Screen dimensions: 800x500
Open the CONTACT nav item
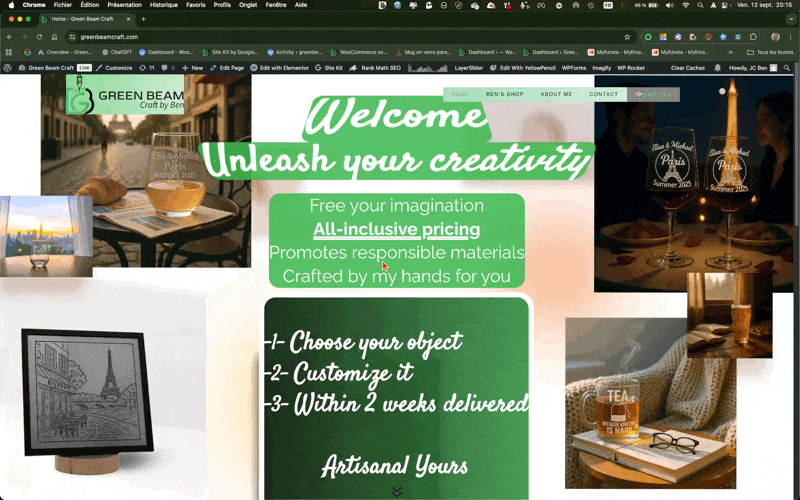tap(603, 94)
